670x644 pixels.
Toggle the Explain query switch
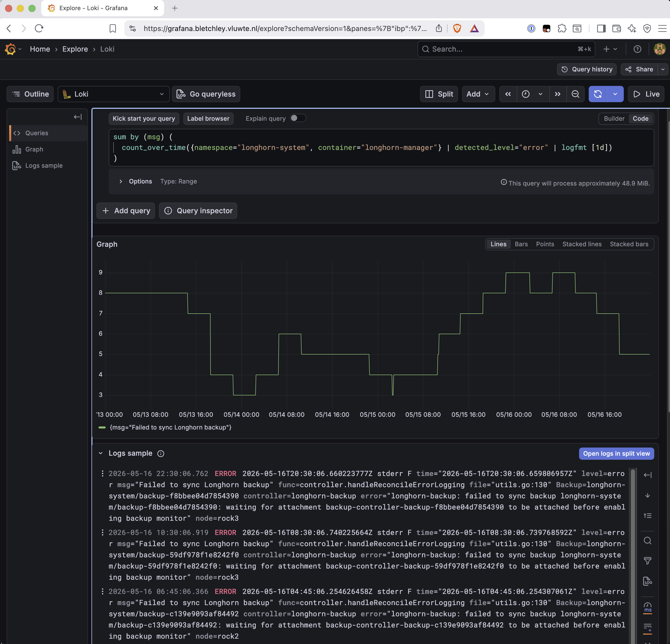click(x=298, y=118)
